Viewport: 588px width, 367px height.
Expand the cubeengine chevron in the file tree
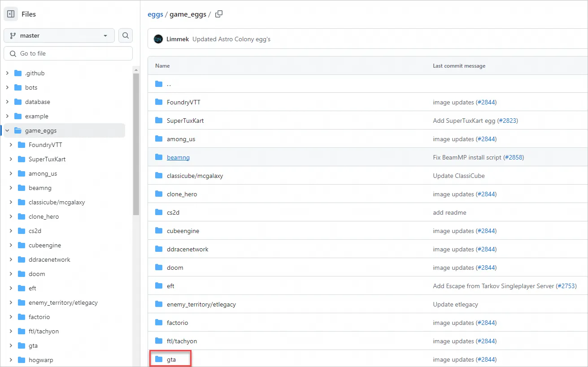click(x=11, y=245)
